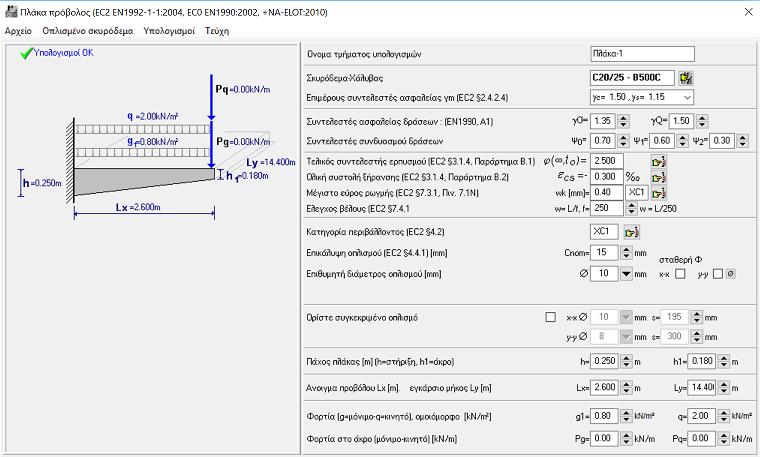Click h1 thickness field 0.180
Screen dimensions: 760x457
pyautogui.click(x=702, y=362)
